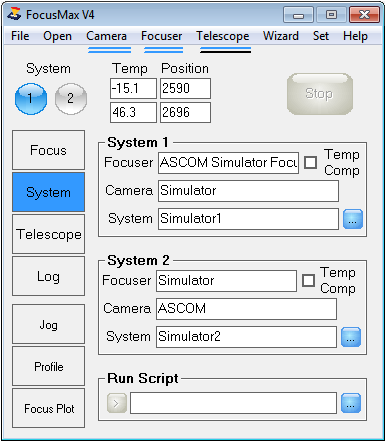Open the Run Script browse ellipsis button

(x=351, y=403)
